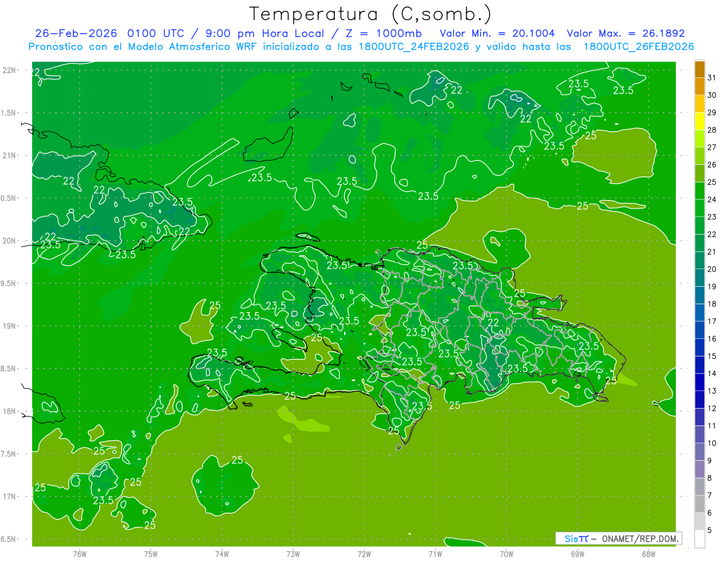Click the 'Valor Min. = 20.1004' value
This screenshot has height=562, width=728.
497,33
